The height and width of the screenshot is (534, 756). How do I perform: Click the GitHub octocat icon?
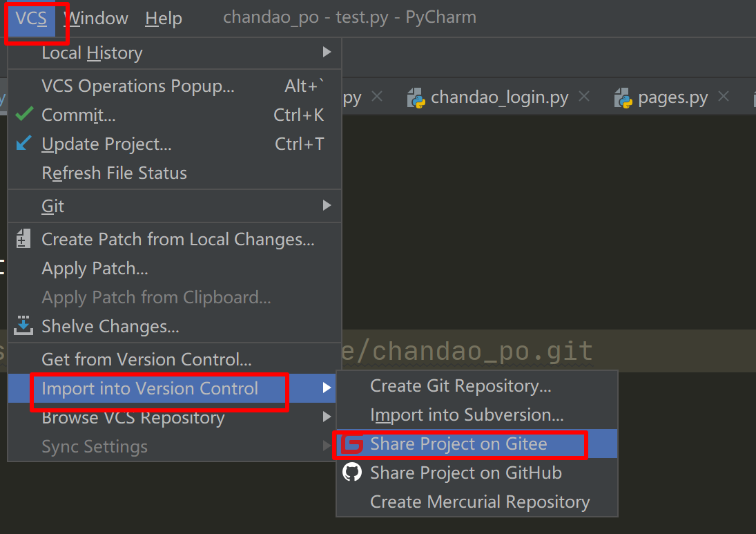pyautogui.click(x=353, y=473)
